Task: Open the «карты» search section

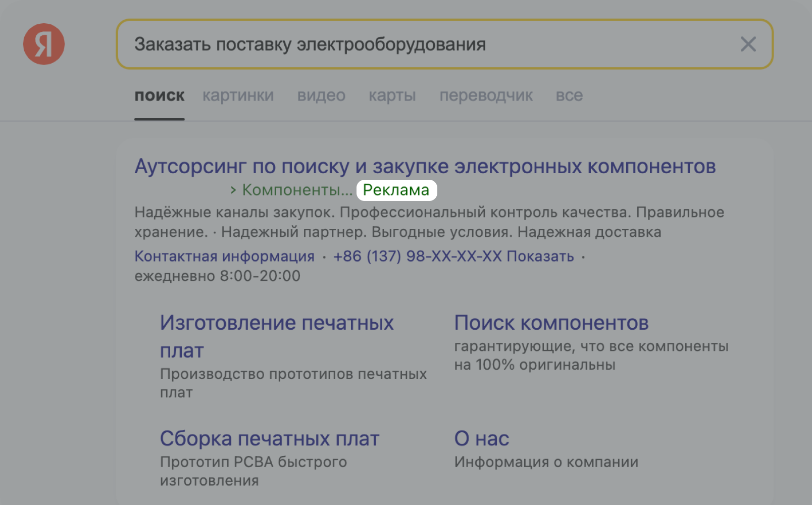Action: click(x=392, y=95)
